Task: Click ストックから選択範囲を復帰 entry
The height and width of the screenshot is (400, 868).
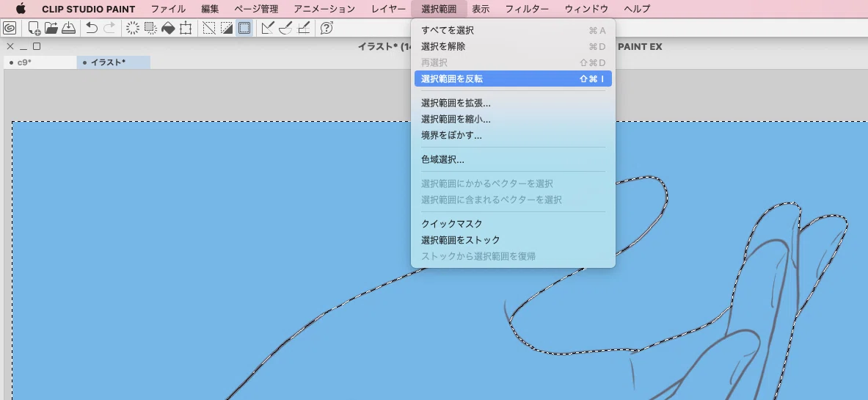Action: tap(513, 256)
